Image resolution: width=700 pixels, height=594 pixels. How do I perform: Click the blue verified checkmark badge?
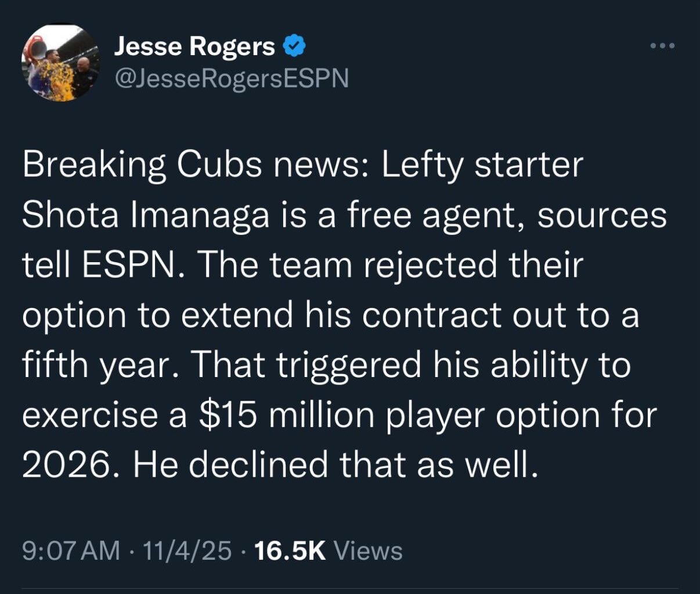pos(295,46)
